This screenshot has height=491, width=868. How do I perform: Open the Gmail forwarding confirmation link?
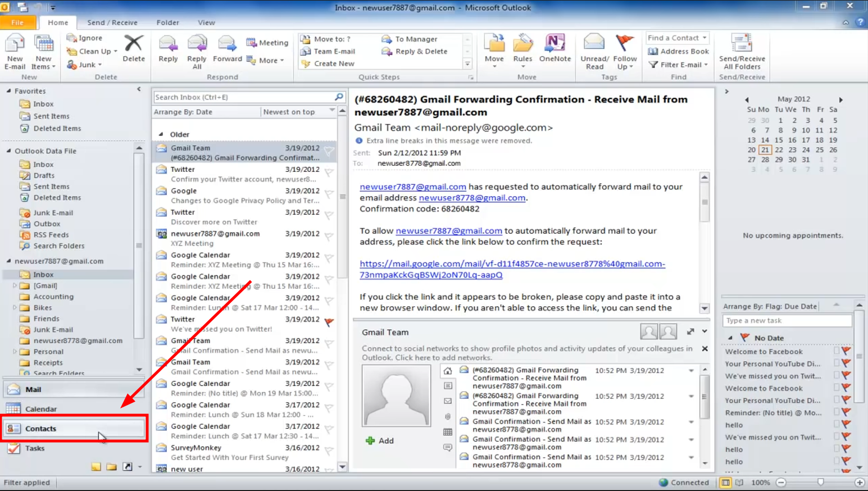point(512,269)
